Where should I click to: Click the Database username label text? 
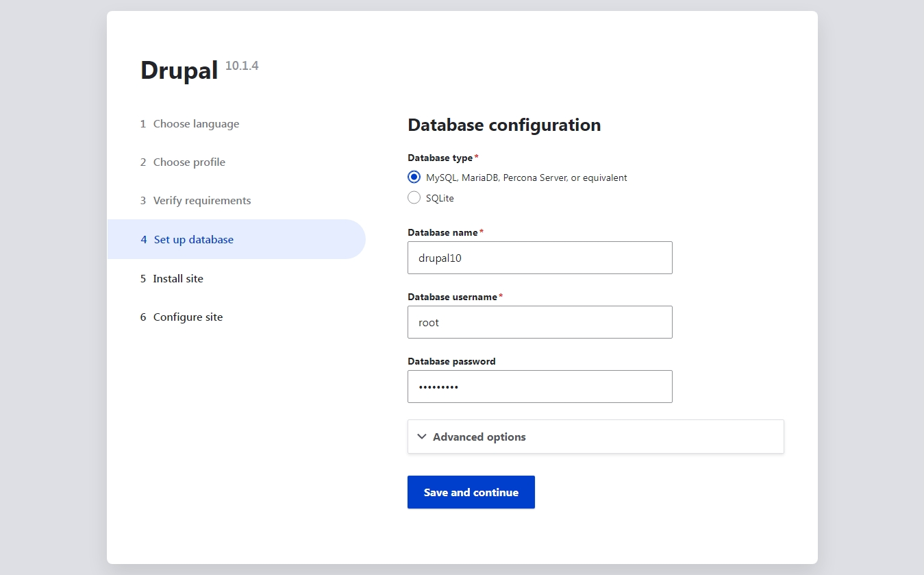tap(452, 297)
